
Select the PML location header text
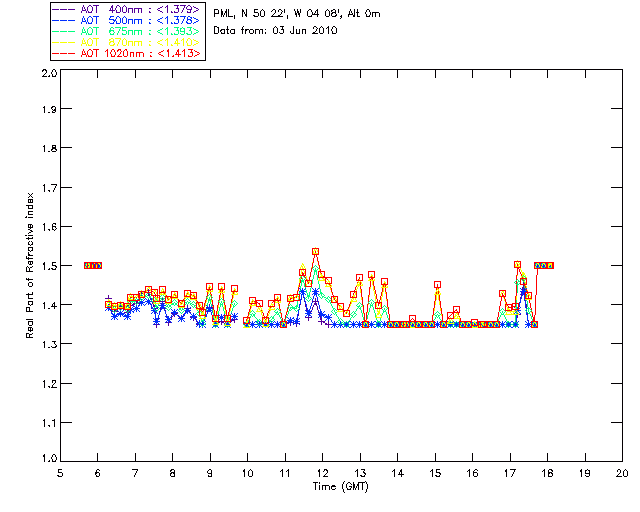297,14
